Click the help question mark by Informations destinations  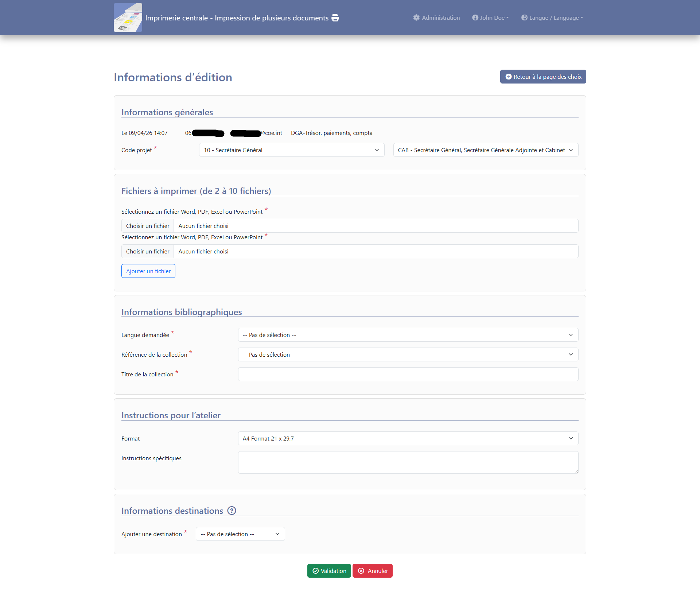[232, 511]
